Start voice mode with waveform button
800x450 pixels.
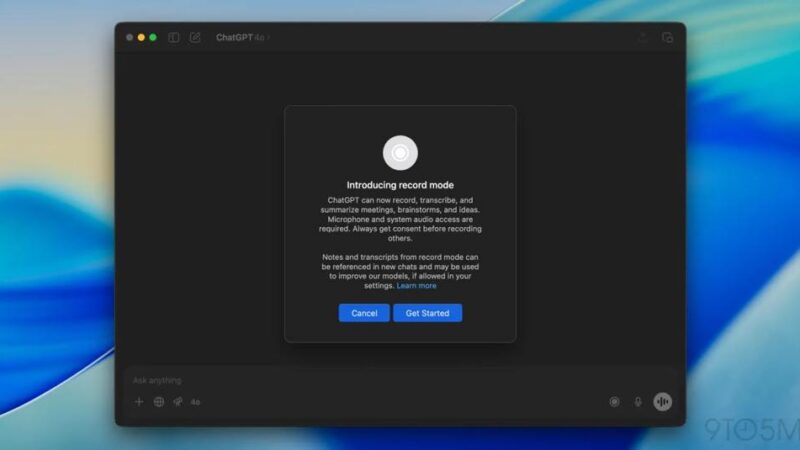662,402
